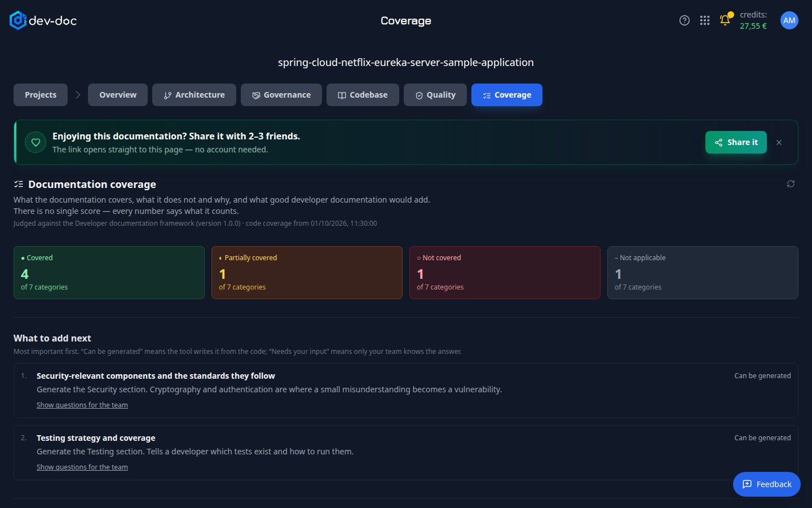Open the Codebase tab
The image size is (812, 508).
363,95
